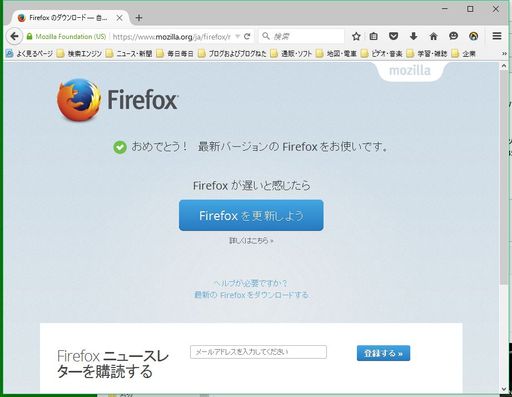Go to the home page icon

[x=433, y=36]
